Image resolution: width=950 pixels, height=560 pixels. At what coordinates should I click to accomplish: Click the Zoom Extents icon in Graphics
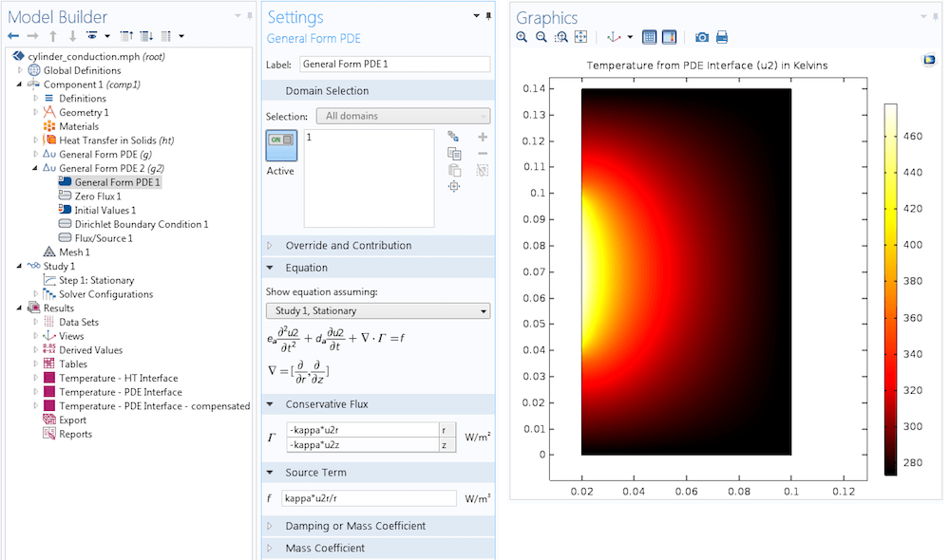580,38
